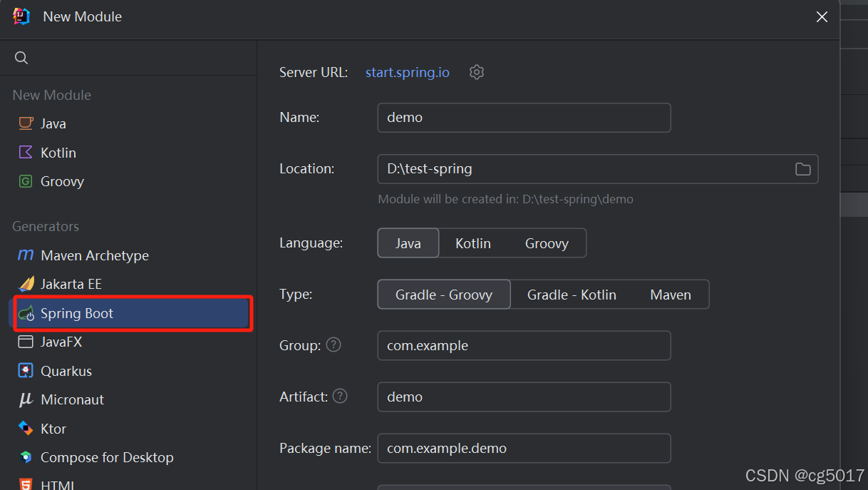This screenshot has height=490, width=868.
Task: Click the HTML5 shield icon
Action: point(26,484)
